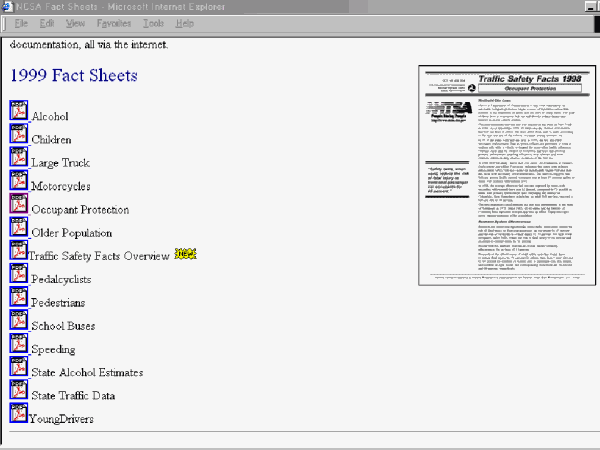Click the School Buses PDF icon
The width and height of the screenshot is (600, 450).
pyautogui.click(x=19, y=320)
